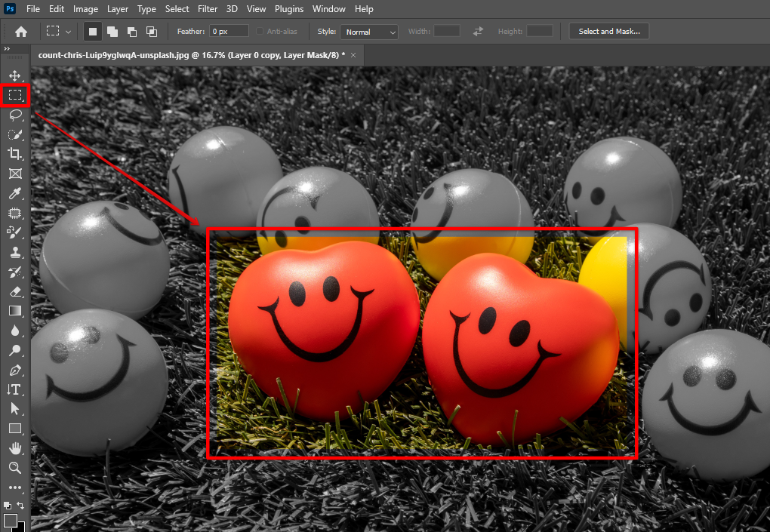The height and width of the screenshot is (532, 770).
Task: Select the Hand tool
Action: click(14, 448)
